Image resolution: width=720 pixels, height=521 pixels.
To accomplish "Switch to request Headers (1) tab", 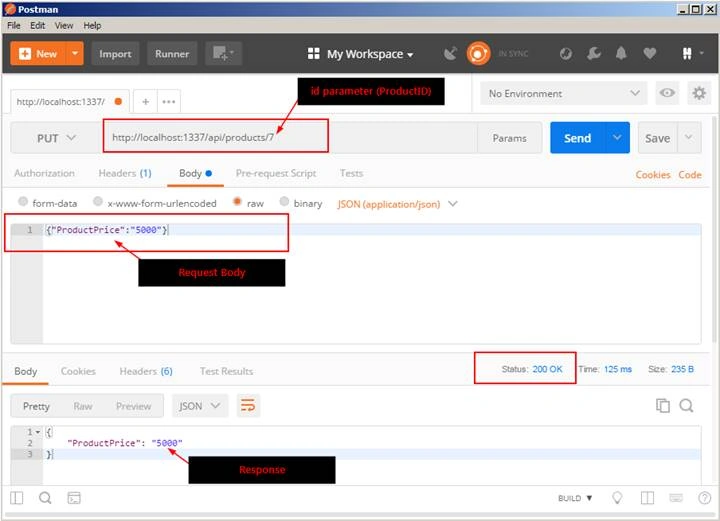I will coord(125,173).
